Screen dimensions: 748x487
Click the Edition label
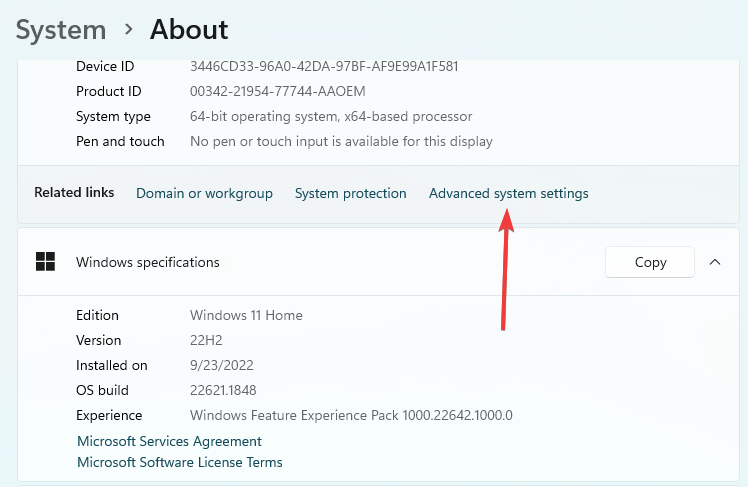97,315
